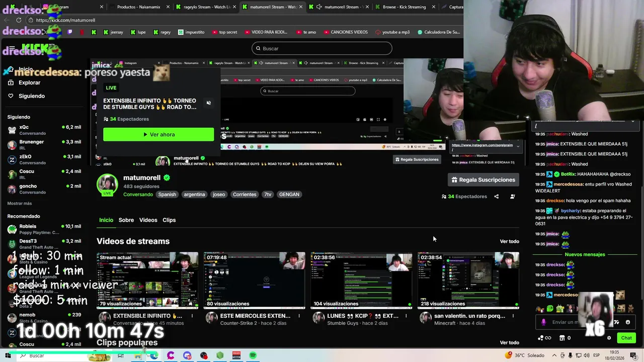The width and height of the screenshot is (644, 362).
Task: Open Explorar in the sidebar
Action: click(x=29, y=82)
